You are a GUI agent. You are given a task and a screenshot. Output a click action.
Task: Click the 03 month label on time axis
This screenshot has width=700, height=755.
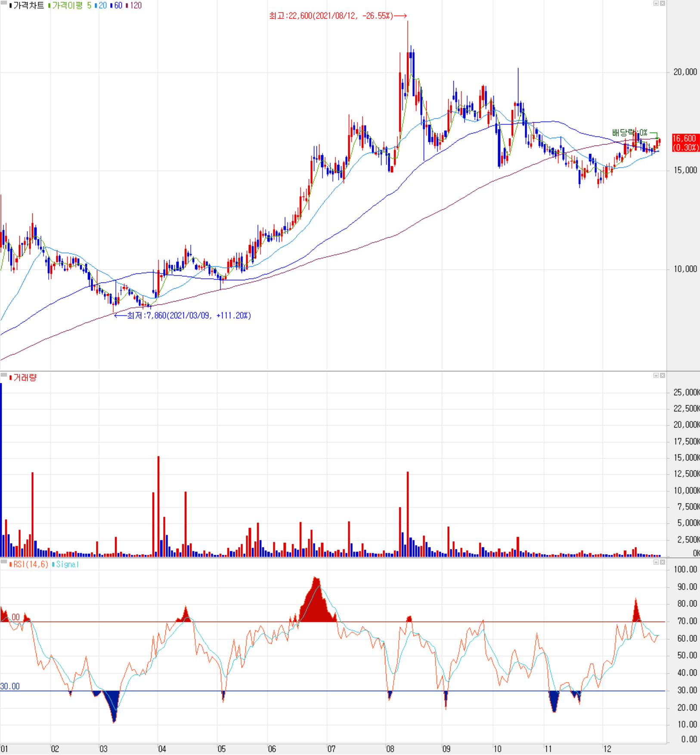[103, 749]
